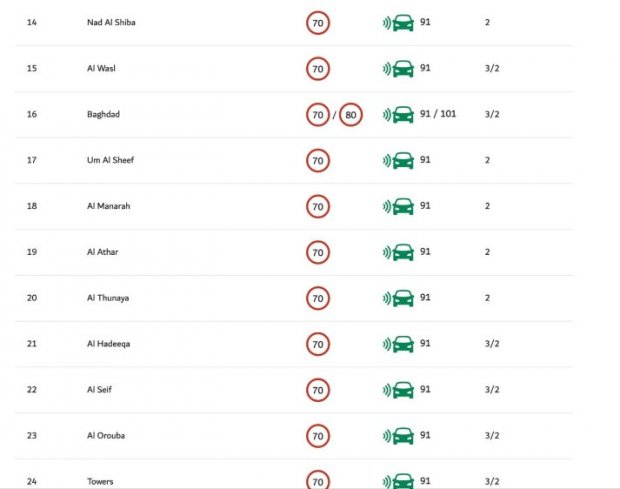Click the 80 speed limit sign for Baghdad
Image resolution: width=620 pixels, height=489 pixels.
351,115
